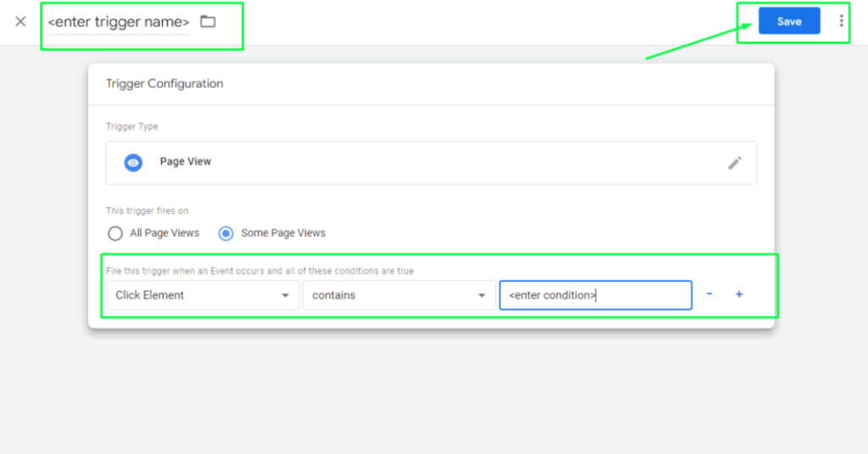Add a condition row with plus icon

(x=739, y=295)
